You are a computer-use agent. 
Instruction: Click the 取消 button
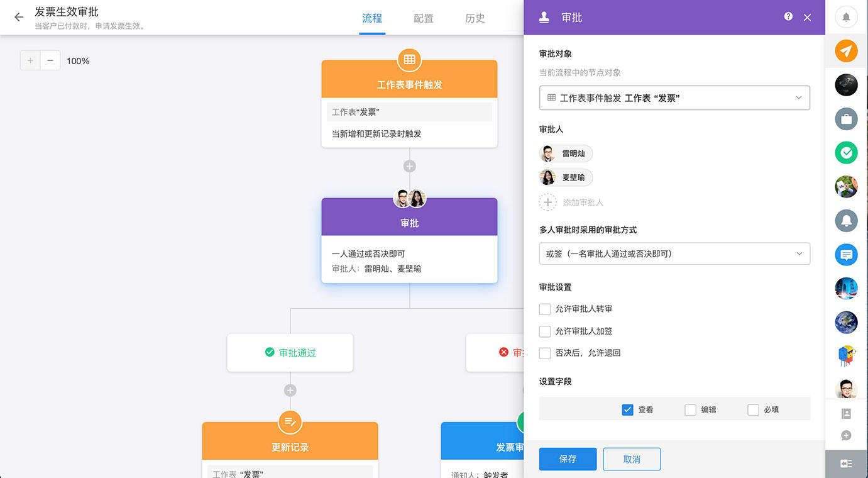(x=632, y=459)
